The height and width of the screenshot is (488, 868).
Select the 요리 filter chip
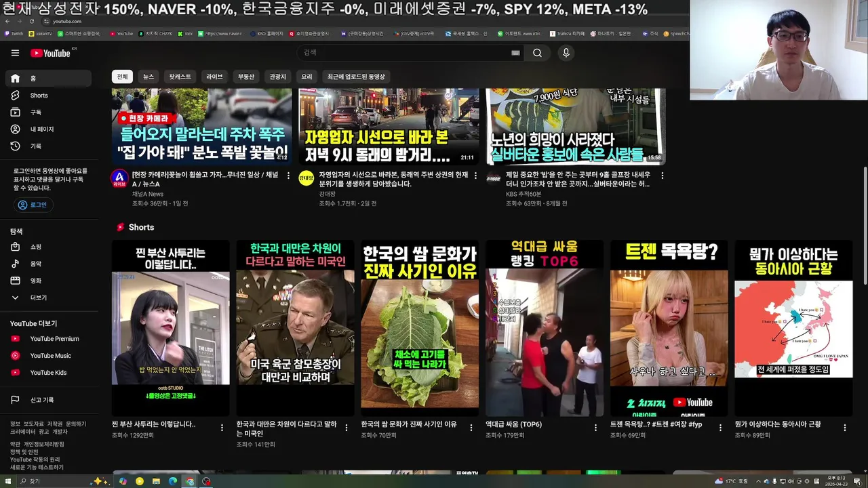pyautogui.click(x=307, y=77)
